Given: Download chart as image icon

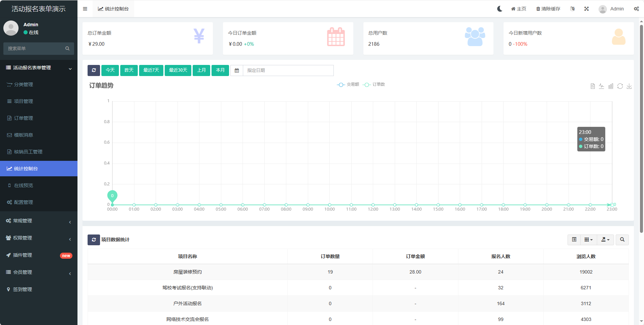Looking at the screenshot, I should tap(629, 86).
